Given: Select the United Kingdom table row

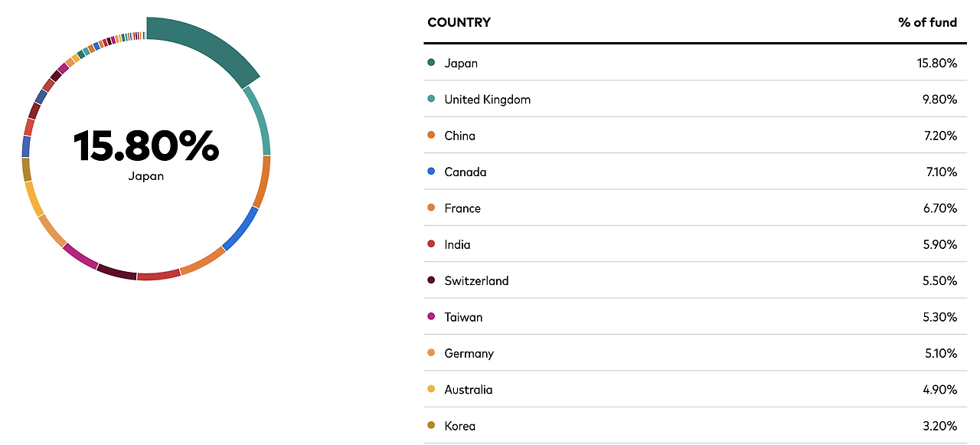Looking at the screenshot, I should (694, 99).
